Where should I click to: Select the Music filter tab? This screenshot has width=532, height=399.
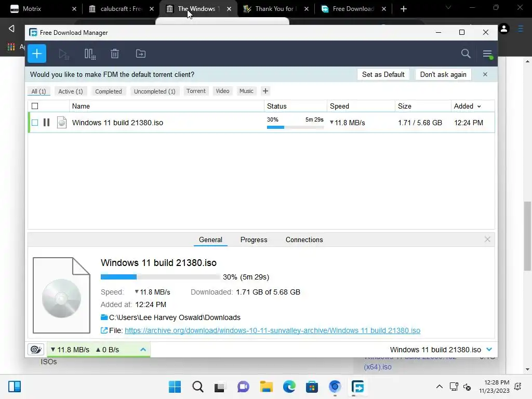pyautogui.click(x=246, y=91)
